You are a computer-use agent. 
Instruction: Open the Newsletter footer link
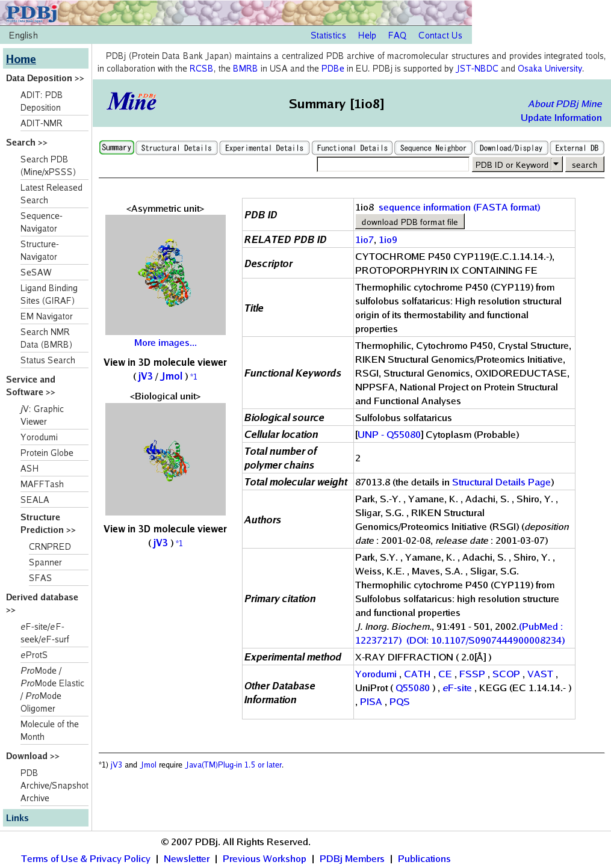point(187,859)
